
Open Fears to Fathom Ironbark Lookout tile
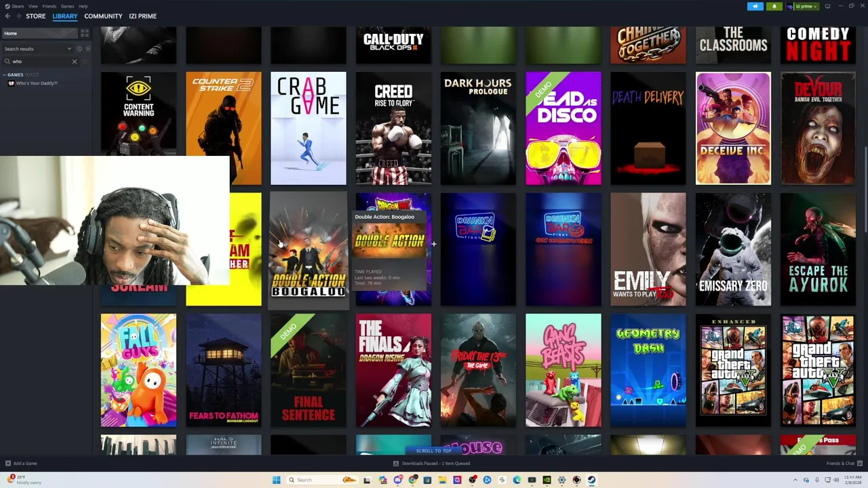tap(224, 370)
